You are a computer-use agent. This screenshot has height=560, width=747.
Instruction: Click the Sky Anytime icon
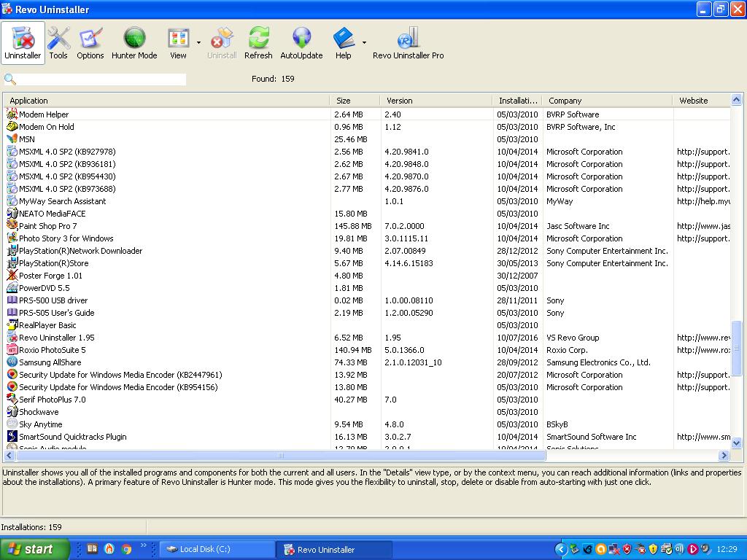(x=12, y=424)
